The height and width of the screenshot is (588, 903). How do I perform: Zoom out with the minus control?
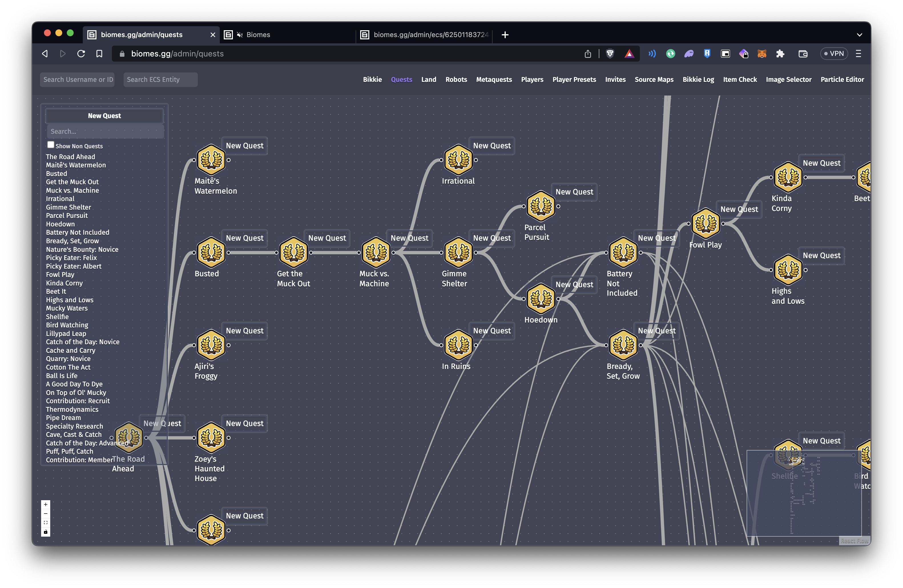click(x=46, y=514)
